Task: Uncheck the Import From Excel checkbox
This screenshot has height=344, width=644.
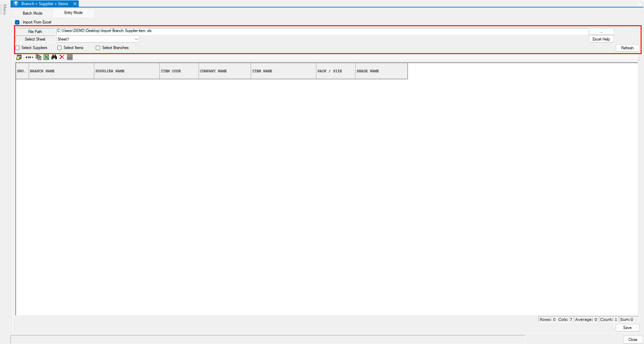Action: [17, 22]
